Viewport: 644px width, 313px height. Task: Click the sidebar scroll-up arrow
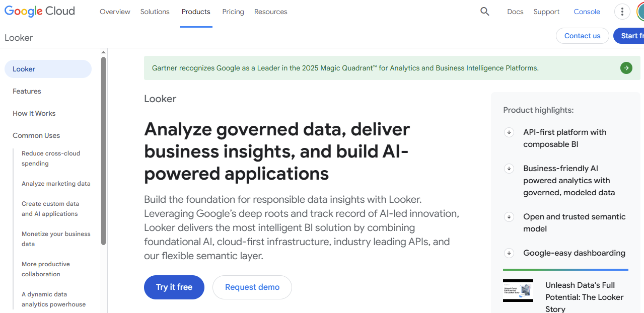(x=103, y=52)
